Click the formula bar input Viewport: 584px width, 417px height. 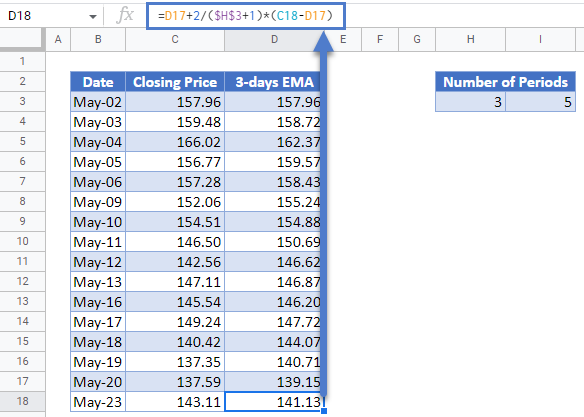(x=246, y=16)
